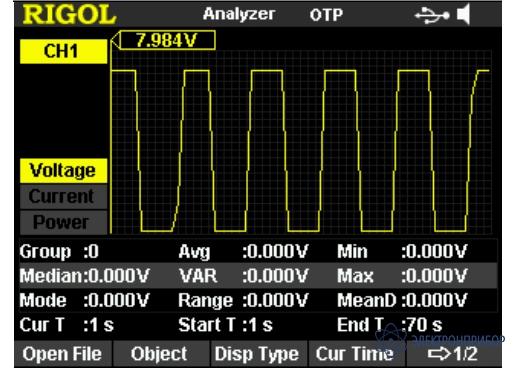Click the Open File softkey
Viewport: 515px width, 368px height.
[62, 354]
